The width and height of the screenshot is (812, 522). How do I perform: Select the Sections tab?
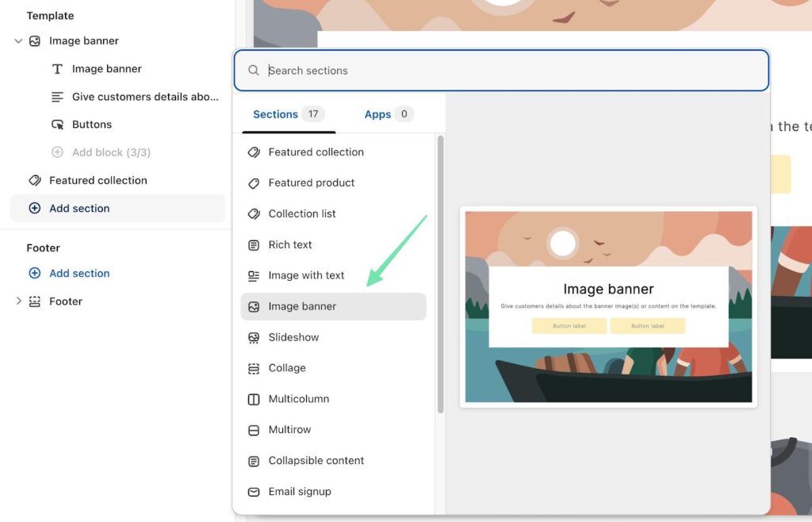(287, 114)
